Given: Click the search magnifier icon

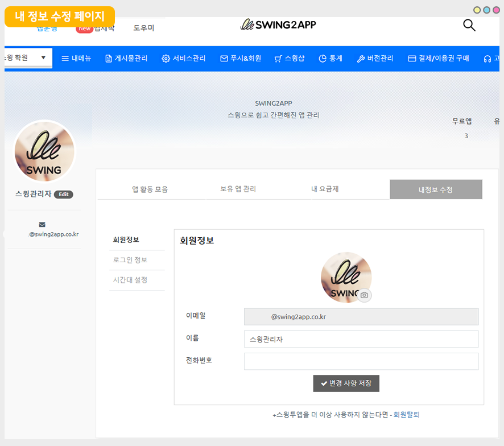Looking at the screenshot, I should 469,25.
